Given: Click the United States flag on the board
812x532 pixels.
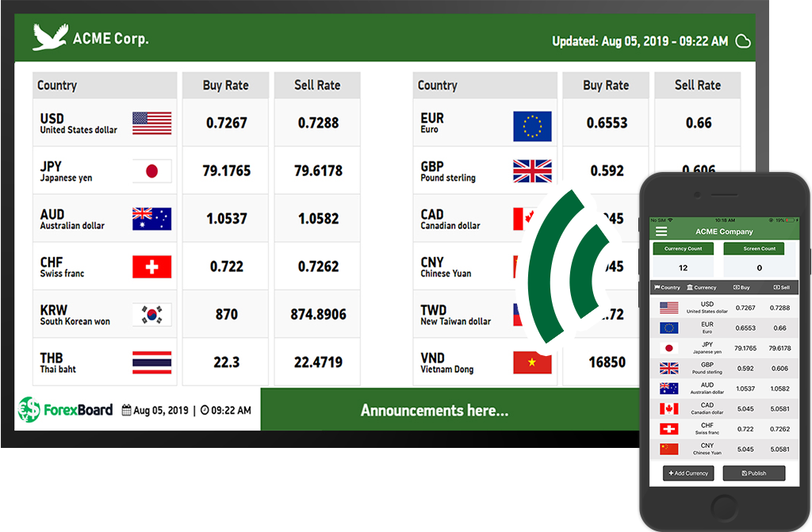Looking at the screenshot, I should coord(151,123).
